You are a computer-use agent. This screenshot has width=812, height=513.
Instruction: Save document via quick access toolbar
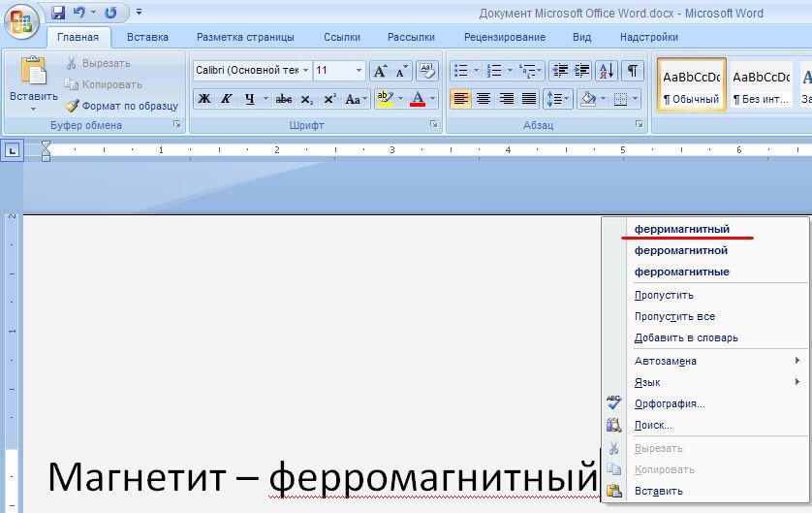[58, 13]
